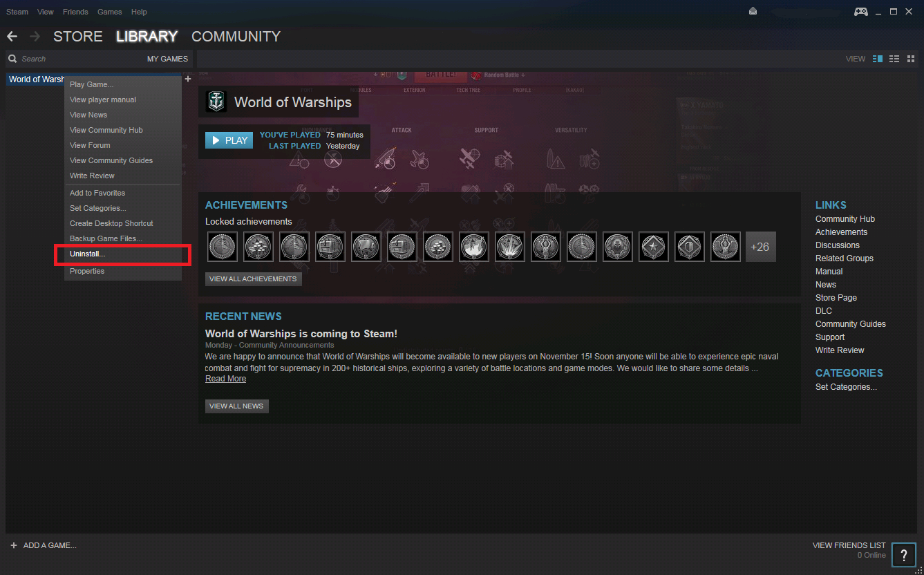This screenshot has height=575, width=924.
Task: Open Manual link under LINKS
Action: [x=829, y=272]
